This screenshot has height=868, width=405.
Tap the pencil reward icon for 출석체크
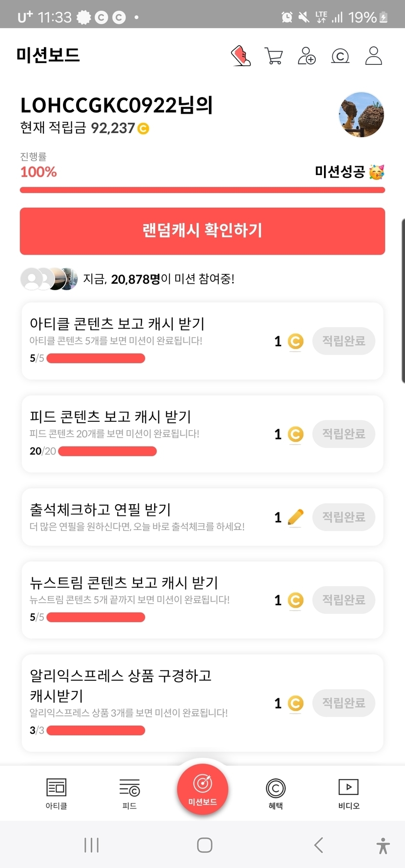(296, 517)
